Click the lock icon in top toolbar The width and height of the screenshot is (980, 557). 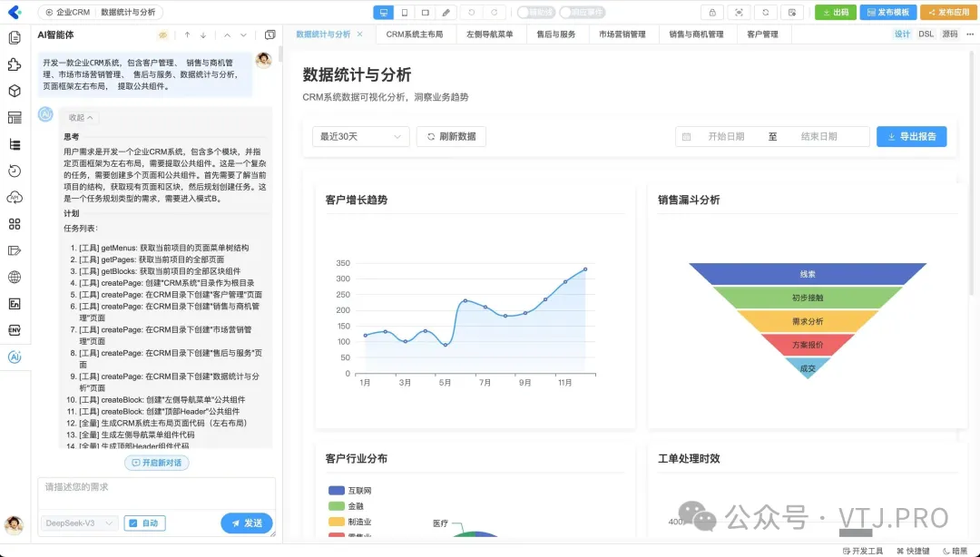(711, 13)
